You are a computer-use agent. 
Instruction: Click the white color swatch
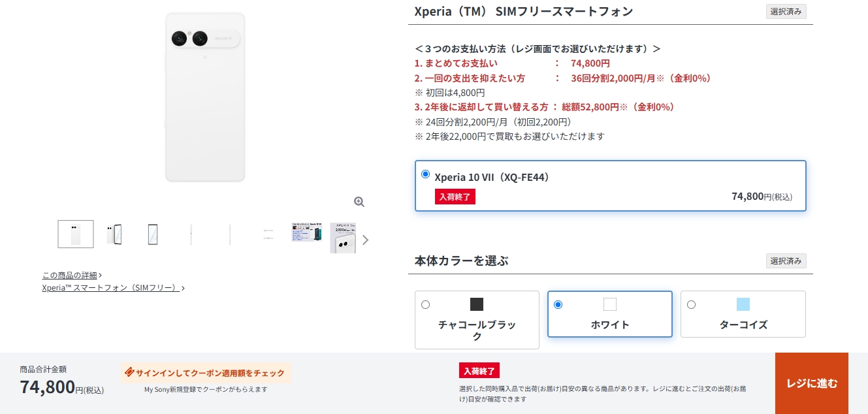click(610, 304)
